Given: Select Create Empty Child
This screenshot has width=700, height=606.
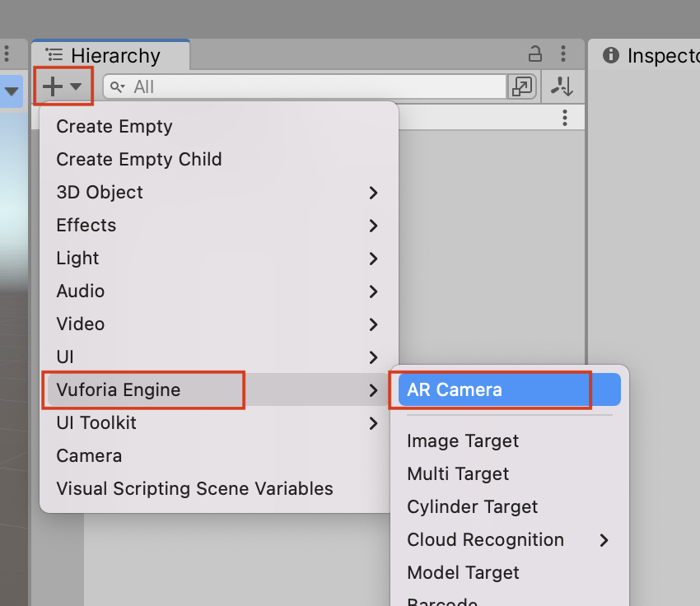Looking at the screenshot, I should pyautogui.click(x=139, y=160).
